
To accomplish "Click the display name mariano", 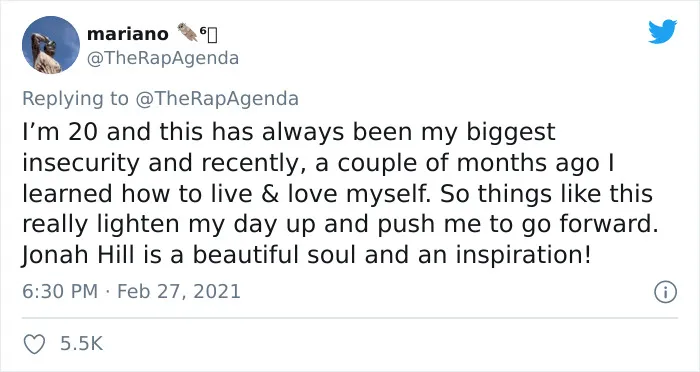I will (x=128, y=33).
